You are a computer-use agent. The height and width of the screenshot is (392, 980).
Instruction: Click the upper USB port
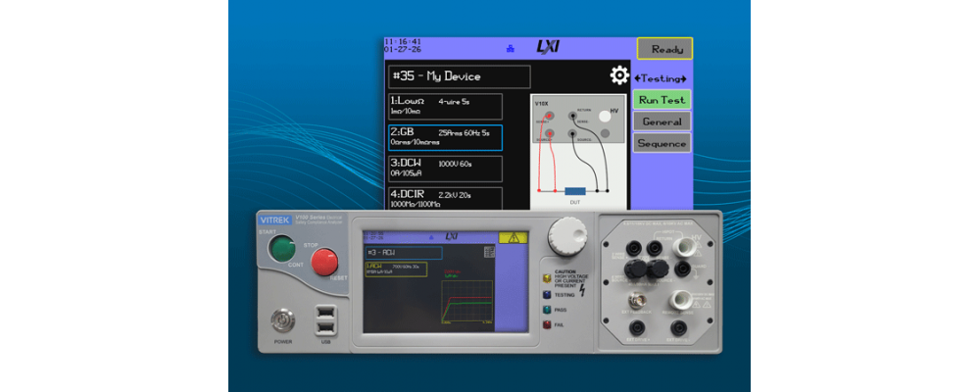[x=325, y=312]
